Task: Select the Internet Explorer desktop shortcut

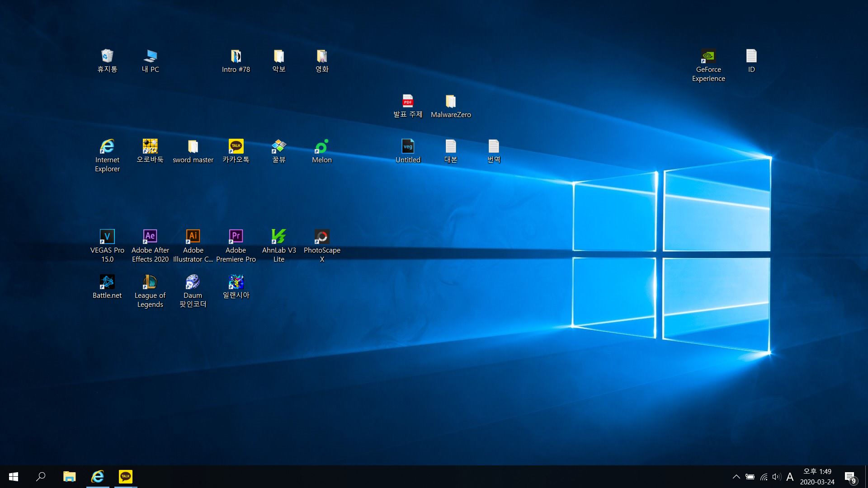Action: tap(107, 156)
